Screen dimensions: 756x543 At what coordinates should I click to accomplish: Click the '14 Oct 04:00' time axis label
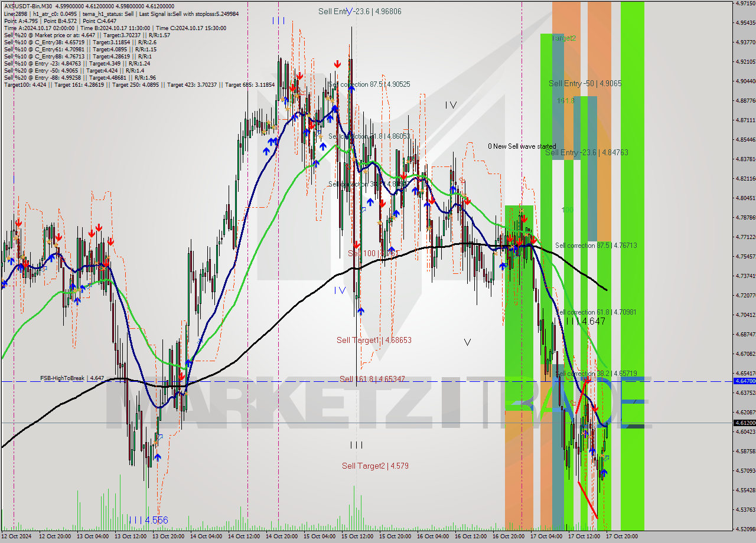207,537
